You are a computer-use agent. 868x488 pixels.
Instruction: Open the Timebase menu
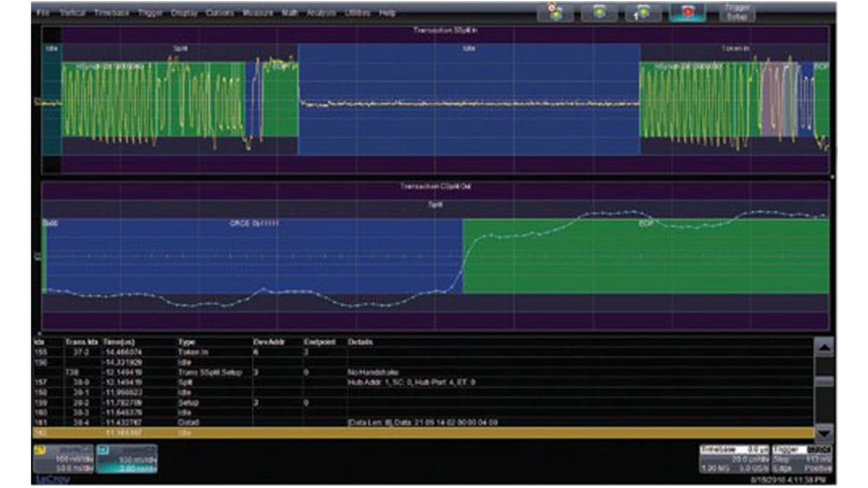(x=111, y=10)
